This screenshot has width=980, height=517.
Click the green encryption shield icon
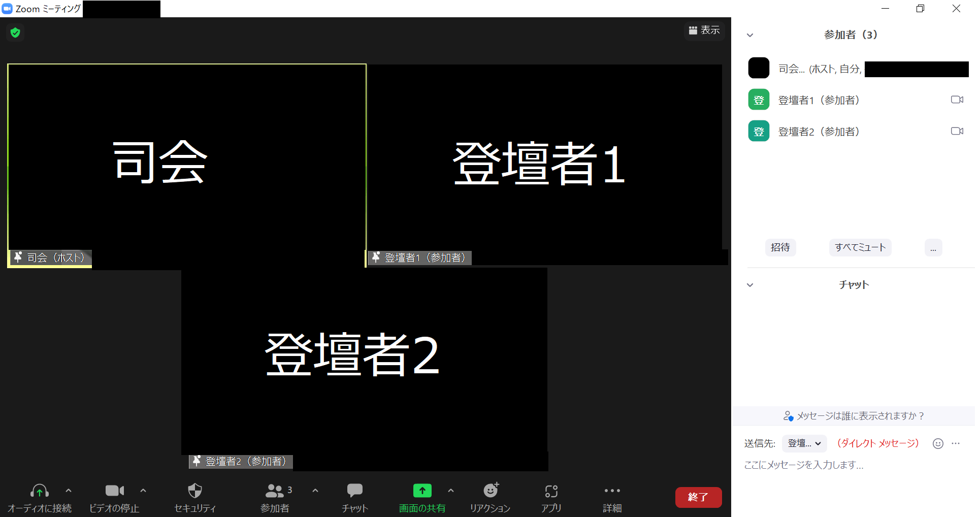point(15,33)
